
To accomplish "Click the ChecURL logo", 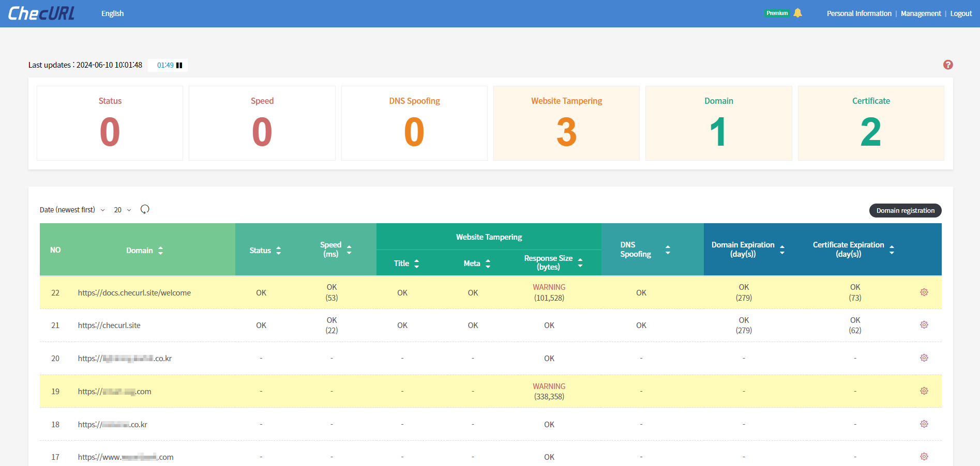I will click(41, 13).
